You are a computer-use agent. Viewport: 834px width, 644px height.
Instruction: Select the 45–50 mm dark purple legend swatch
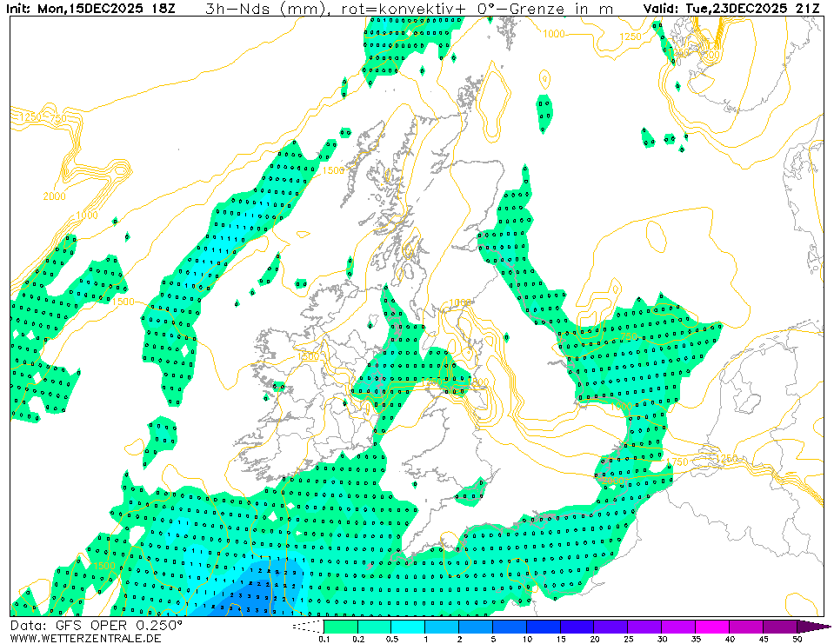(x=780, y=626)
